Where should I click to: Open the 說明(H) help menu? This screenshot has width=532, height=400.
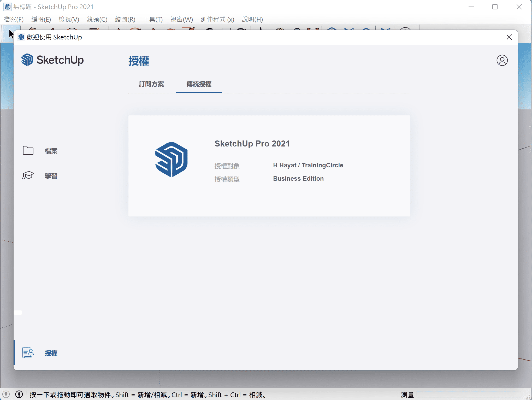[x=252, y=19]
